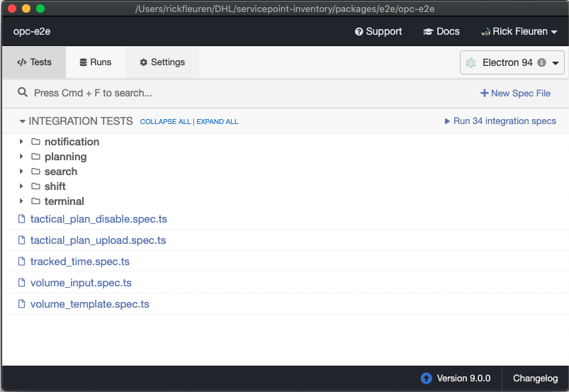This screenshot has height=392, width=569.
Task: Click COLLAPSE ALL link
Action: coord(166,122)
